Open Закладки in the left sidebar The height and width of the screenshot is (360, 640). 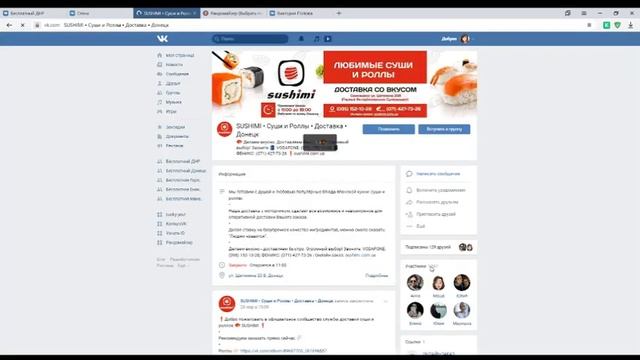click(175, 127)
